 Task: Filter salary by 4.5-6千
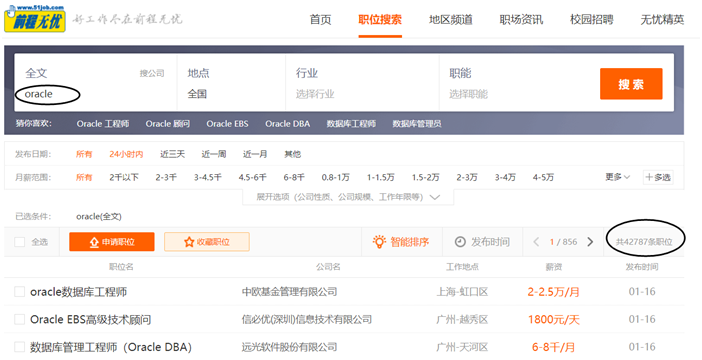[253, 177]
